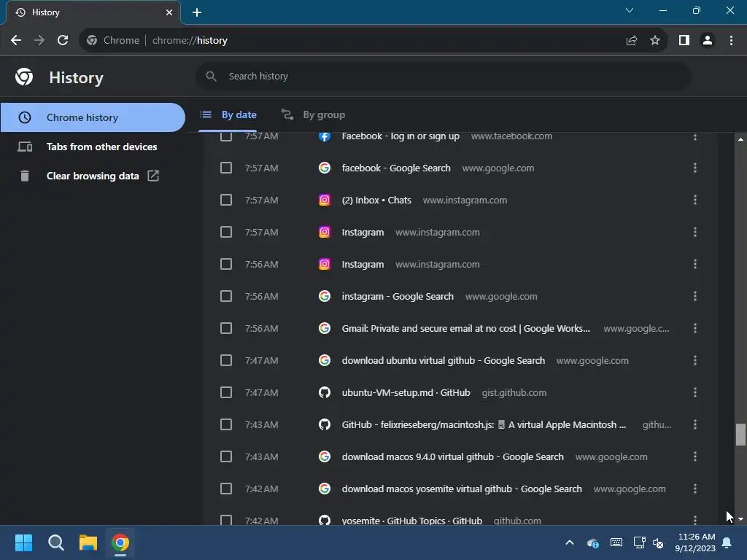Open actions for download macos 9.4.0 search

pyautogui.click(x=695, y=456)
